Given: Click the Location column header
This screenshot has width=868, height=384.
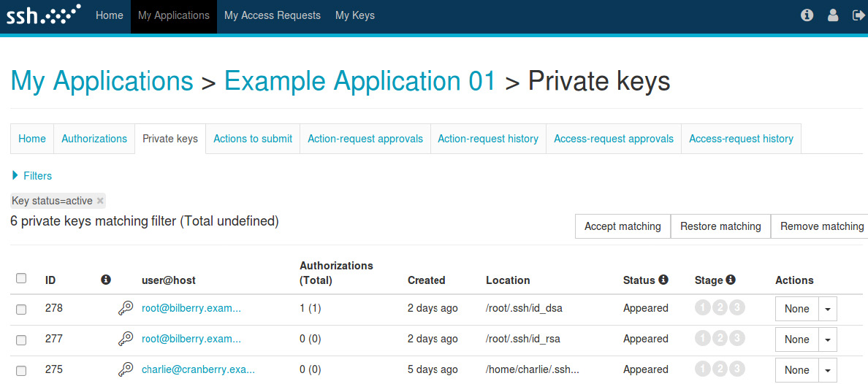Looking at the screenshot, I should (x=509, y=280).
